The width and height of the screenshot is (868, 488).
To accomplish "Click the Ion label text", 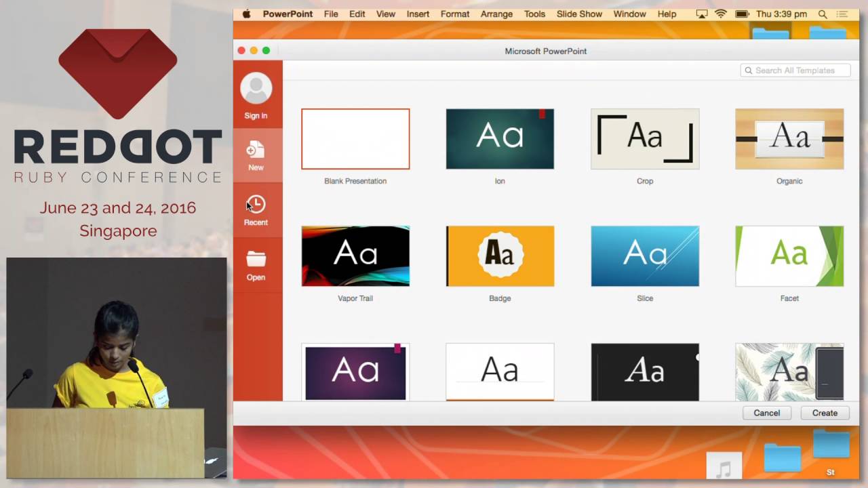I will click(x=500, y=181).
